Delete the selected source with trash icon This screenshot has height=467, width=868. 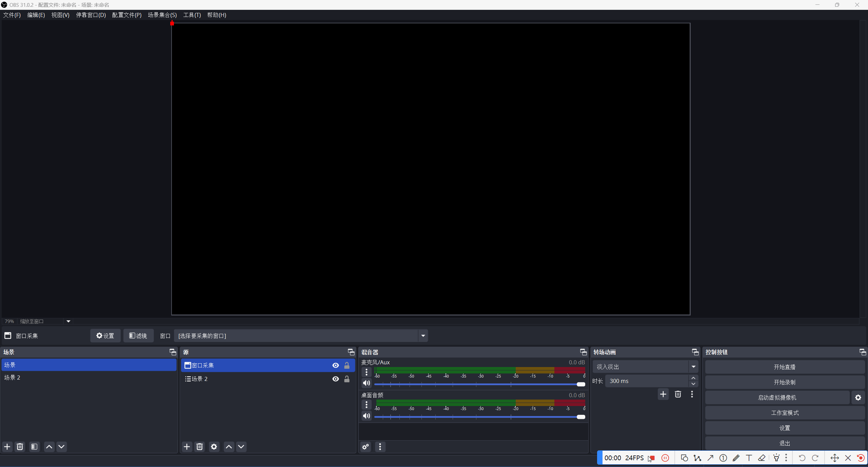tap(200, 447)
